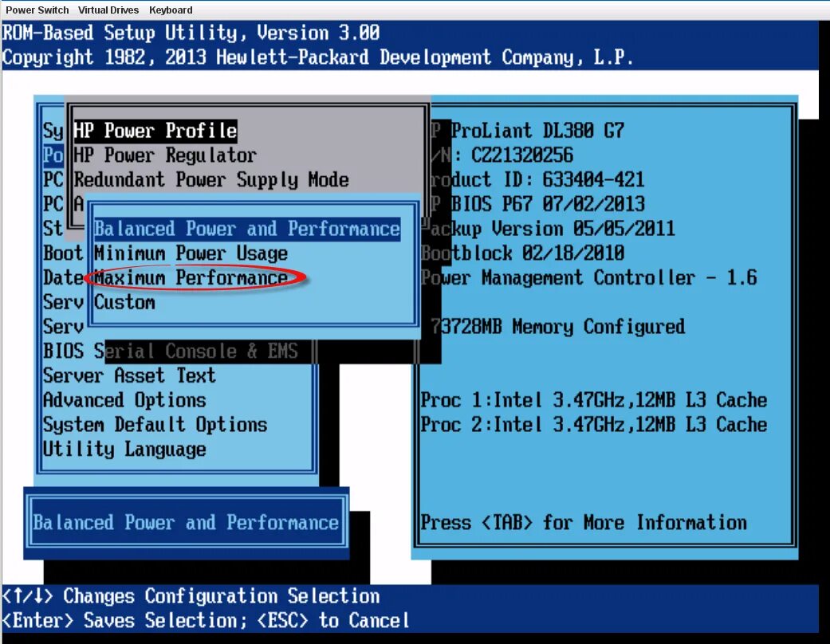830x644 pixels.
Task: Click serial number CZ21320256
Action: [x=522, y=155]
